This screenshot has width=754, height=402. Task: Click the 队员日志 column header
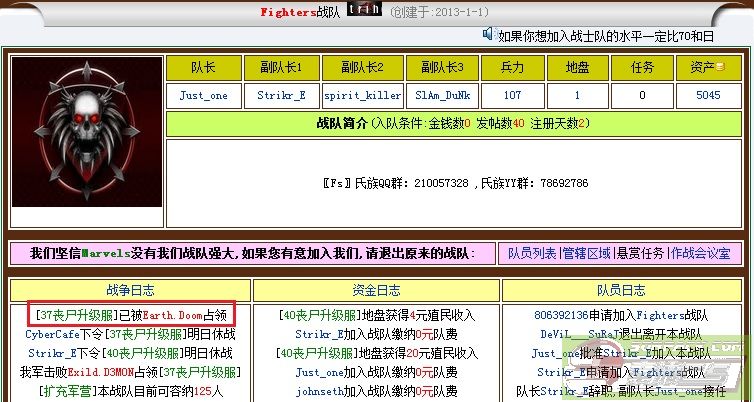620,291
